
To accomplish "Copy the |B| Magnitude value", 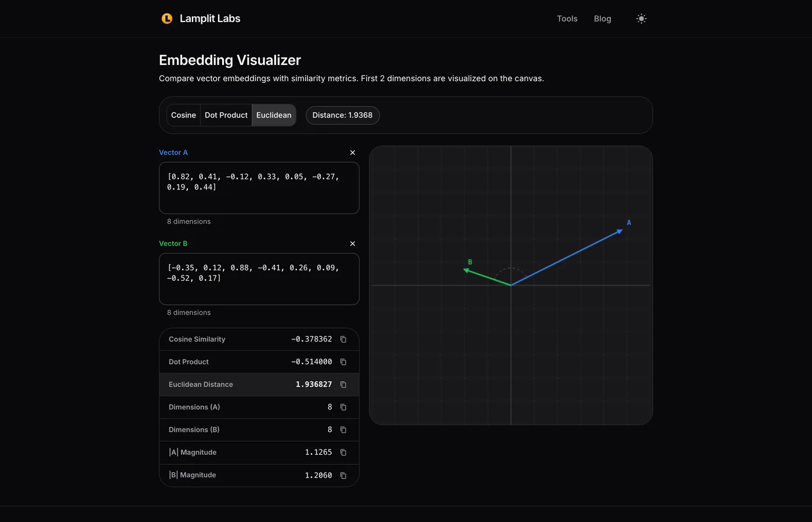I will point(343,476).
